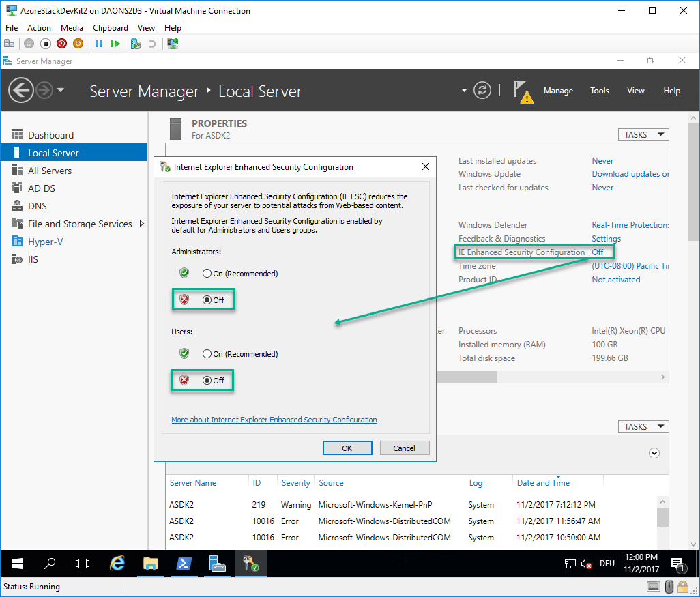
Task: Click the DEU input language indicator
Action: coord(607,564)
